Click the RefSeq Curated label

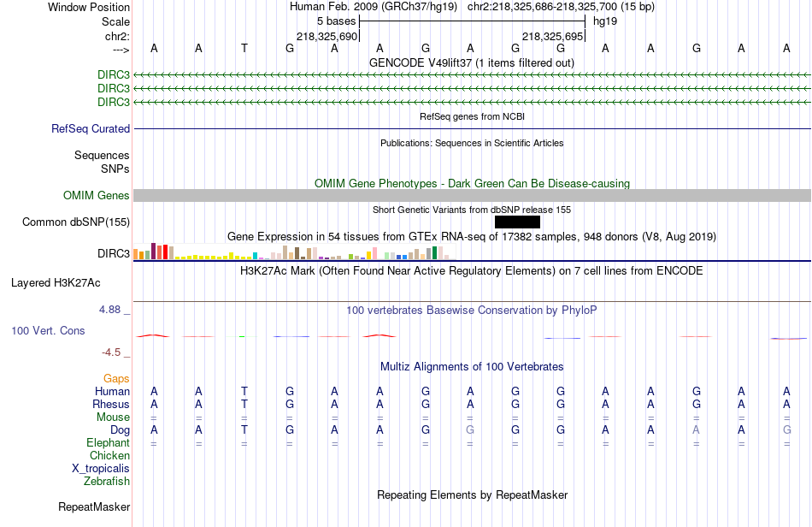tap(91, 128)
